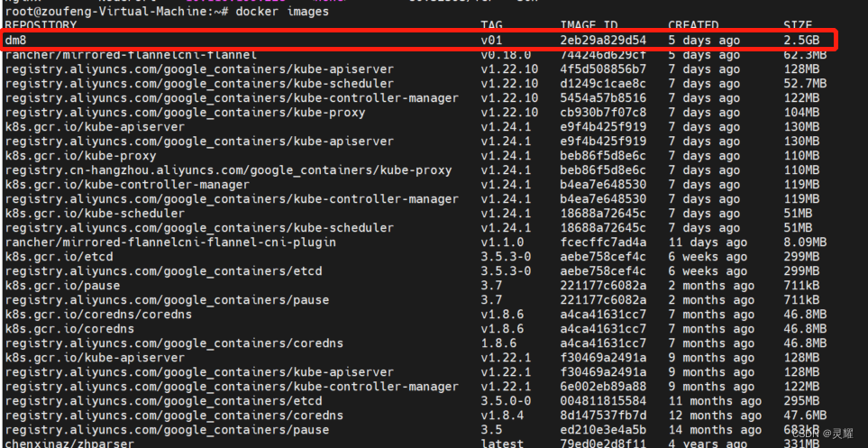Click the 1.8.6 tag without v prefix
This screenshot has height=448, width=868.
(498, 343)
